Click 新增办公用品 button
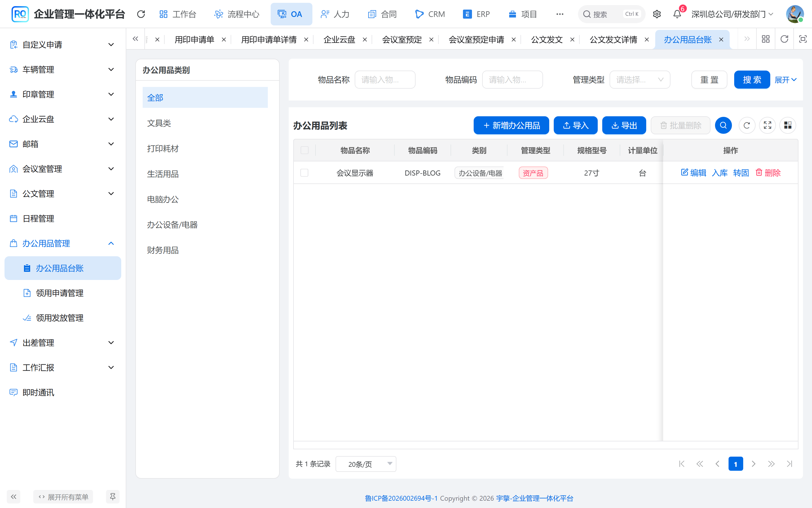 coord(511,125)
